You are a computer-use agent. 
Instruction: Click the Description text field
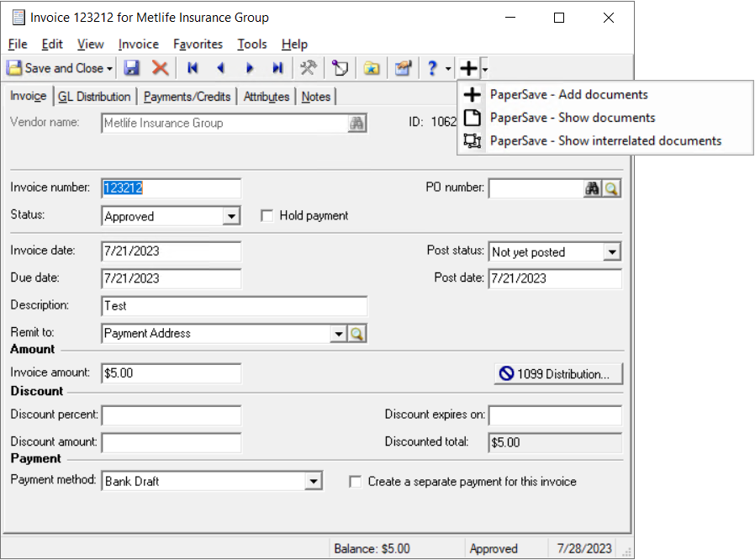pos(234,306)
